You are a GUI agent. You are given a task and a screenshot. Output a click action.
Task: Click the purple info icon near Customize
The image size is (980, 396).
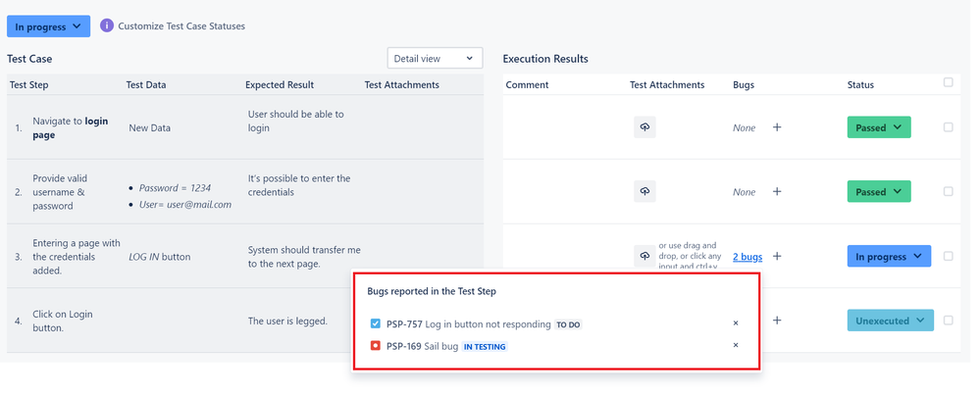107,25
